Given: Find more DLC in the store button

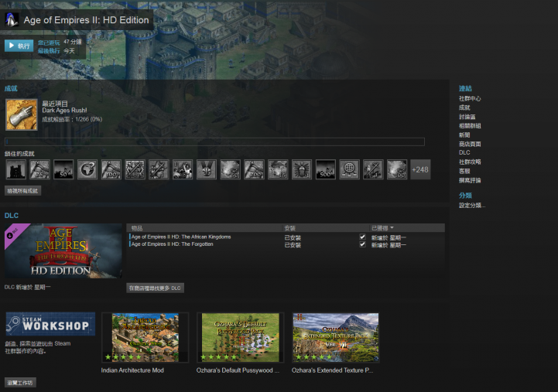Looking at the screenshot, I should pyautogui.click(x=155, y=288).
